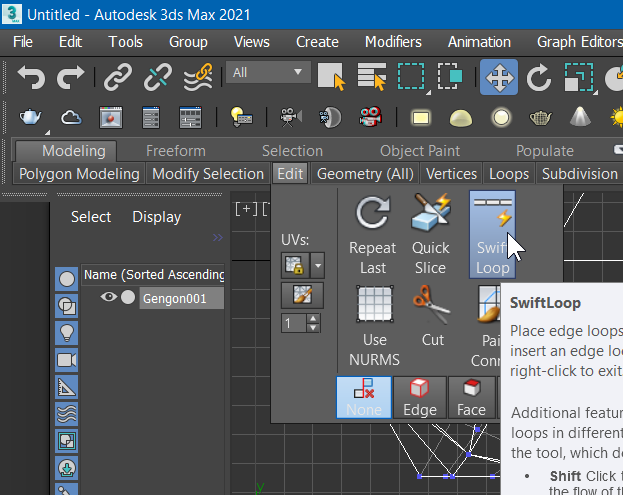Open the Rendered Frame Window icon
623x495 pixels.
[111, 117]
